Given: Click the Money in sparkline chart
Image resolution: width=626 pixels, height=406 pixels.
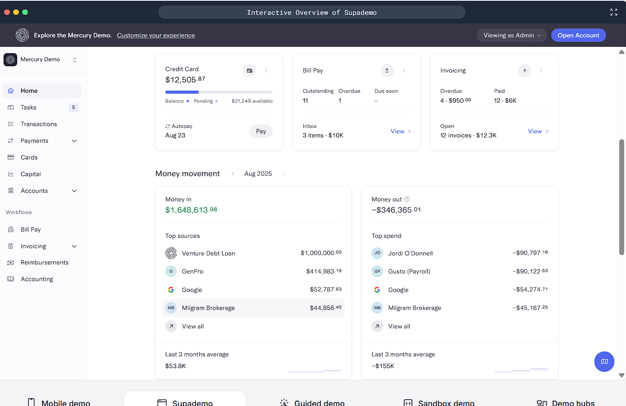Looking at the screenshot, I should point(315,370).
